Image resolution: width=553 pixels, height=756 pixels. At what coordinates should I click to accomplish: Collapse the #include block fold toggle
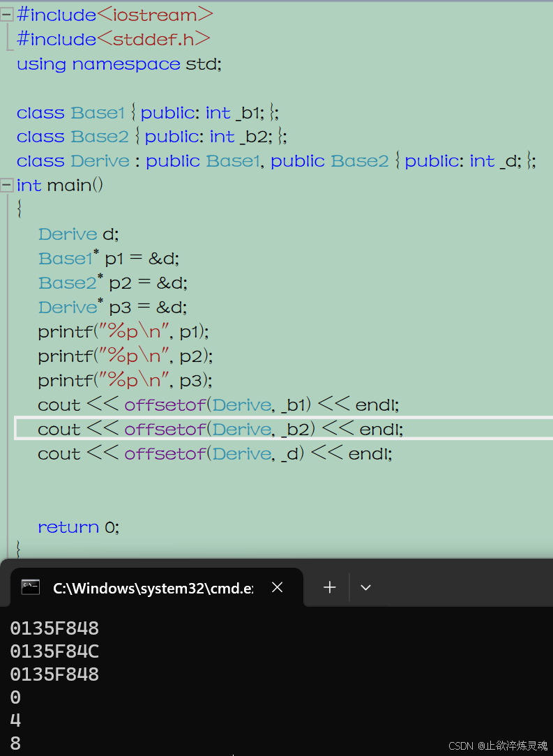[7, 14]
